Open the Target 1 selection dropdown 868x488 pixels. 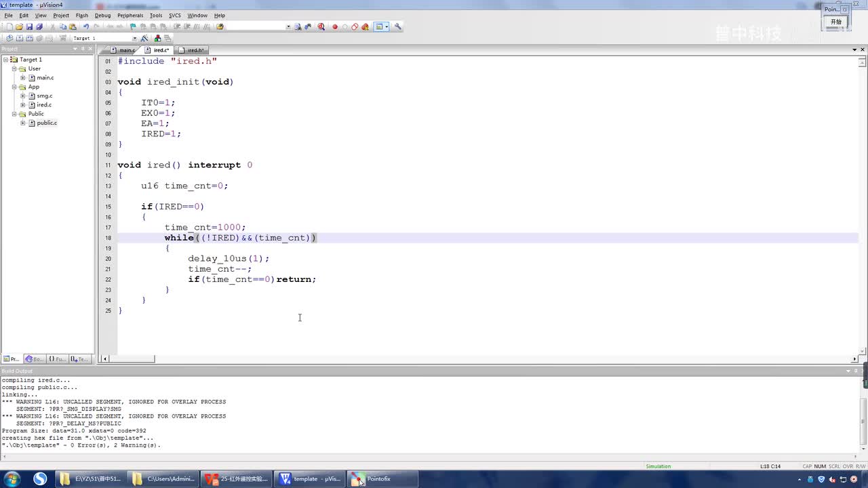point(134,38)
